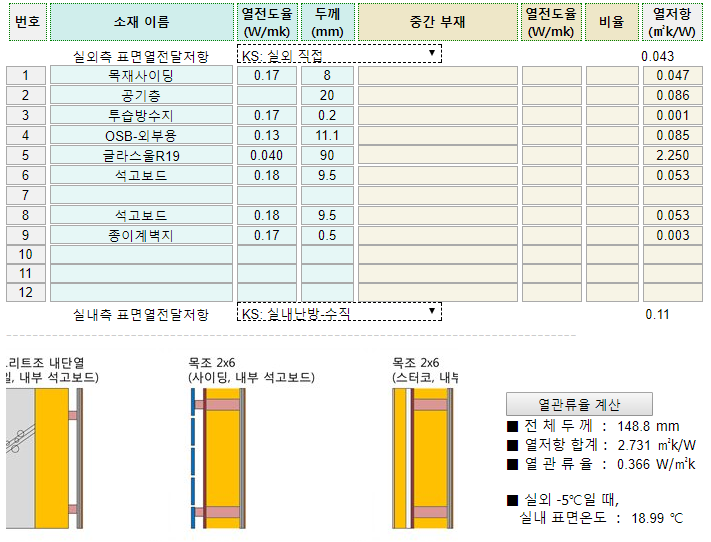This screenshot has width=711, height=542.
Task: Click the row number 7 button
Action: coord(26,195)
